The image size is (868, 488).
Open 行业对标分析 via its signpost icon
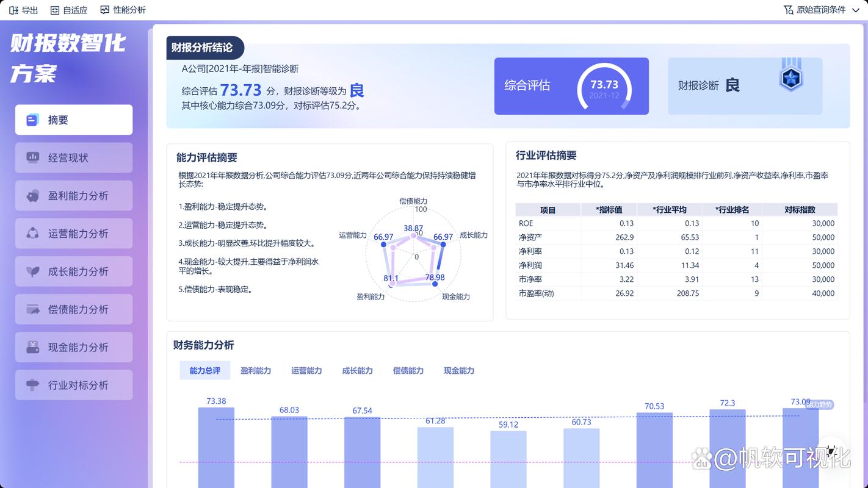33,385
